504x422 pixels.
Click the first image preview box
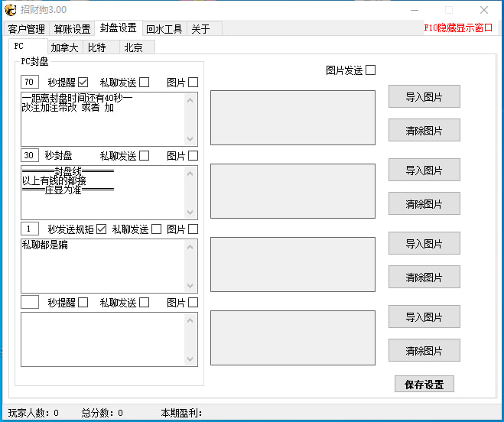[293, 118]
